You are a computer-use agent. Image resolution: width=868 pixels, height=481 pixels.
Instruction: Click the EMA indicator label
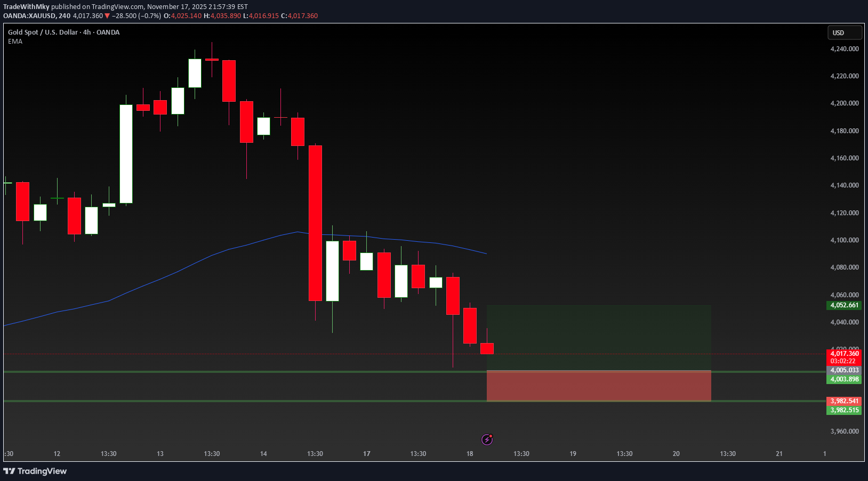pyautogui.click(x=15, y=41)
